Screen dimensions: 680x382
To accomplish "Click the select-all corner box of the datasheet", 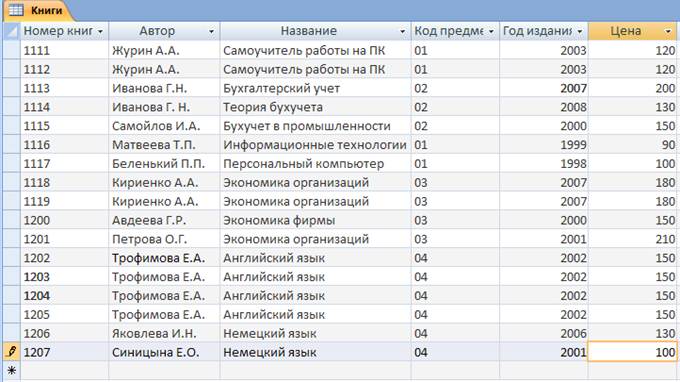I will click(12, 31).
